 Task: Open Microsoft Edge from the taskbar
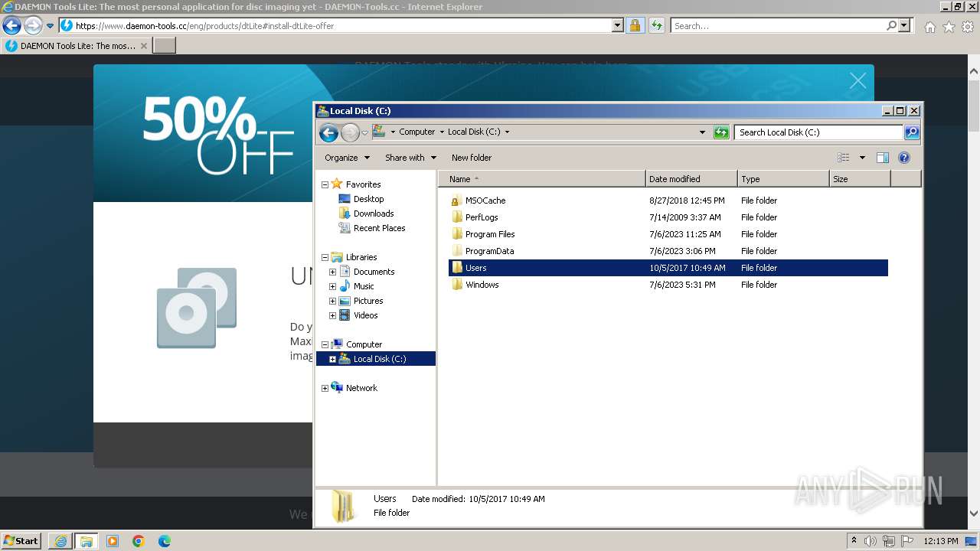click(165, 541)
